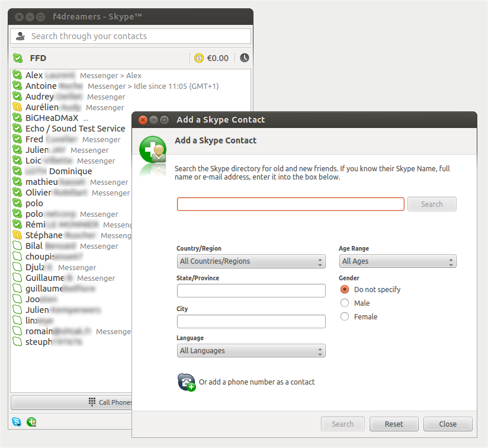Screen dimensions: 488x448
Task: Click the dial pad icon by Call Phones
Action: click(x=92, y=402)
